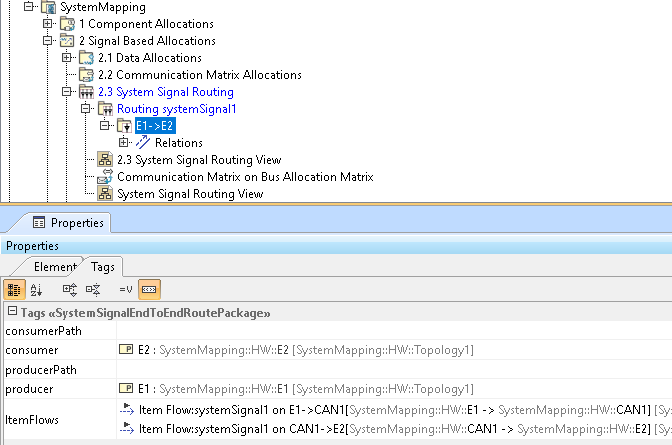
Task: Select SystemMapping in the tree
Action: tap(103, 7)
